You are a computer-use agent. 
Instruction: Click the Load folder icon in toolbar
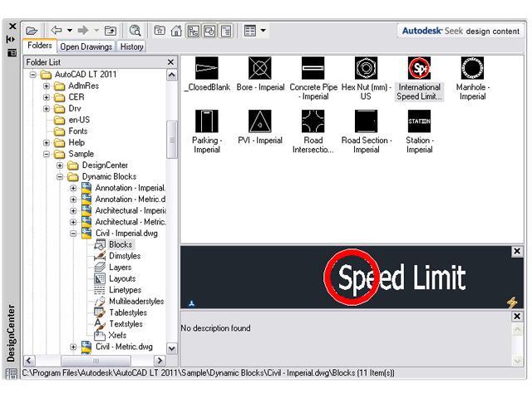32,31
